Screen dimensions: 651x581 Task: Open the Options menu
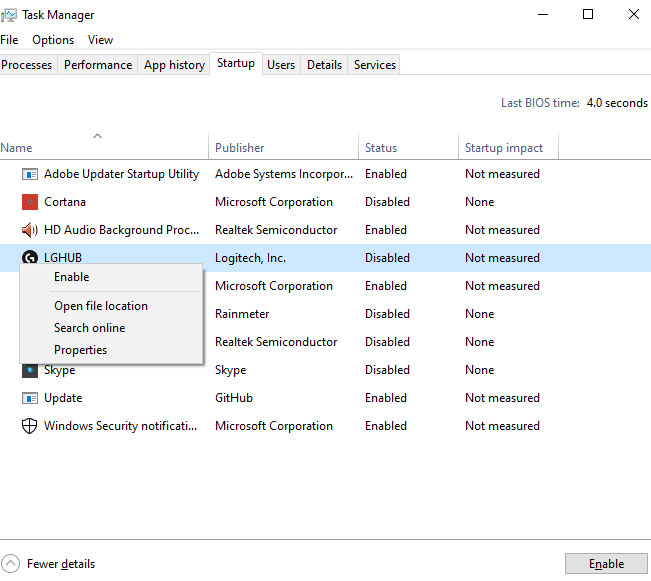(x=53, y=40)
